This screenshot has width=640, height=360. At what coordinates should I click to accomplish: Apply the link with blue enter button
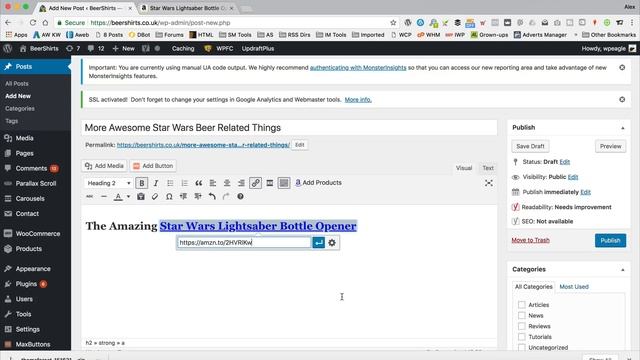click(x=318, y=242)
